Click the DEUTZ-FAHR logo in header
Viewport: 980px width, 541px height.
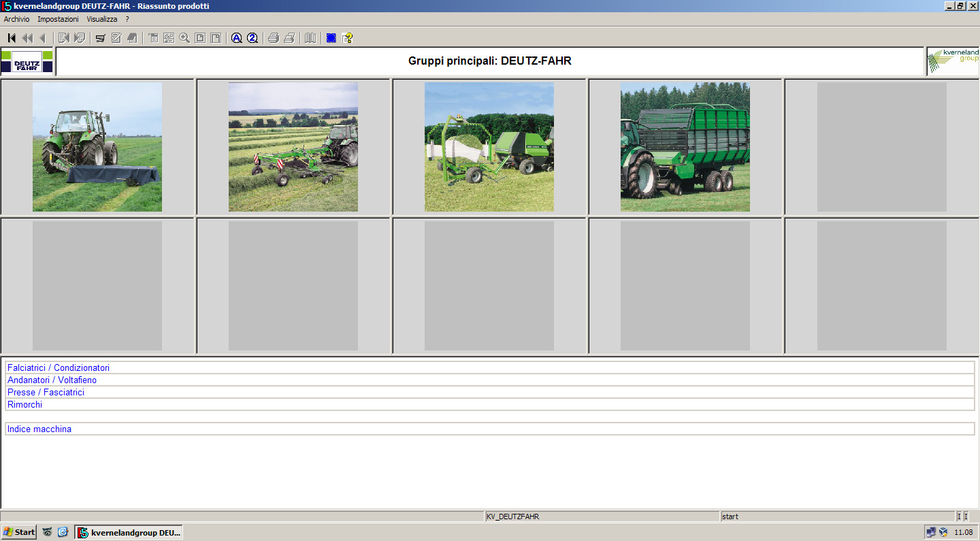point(27,61)
